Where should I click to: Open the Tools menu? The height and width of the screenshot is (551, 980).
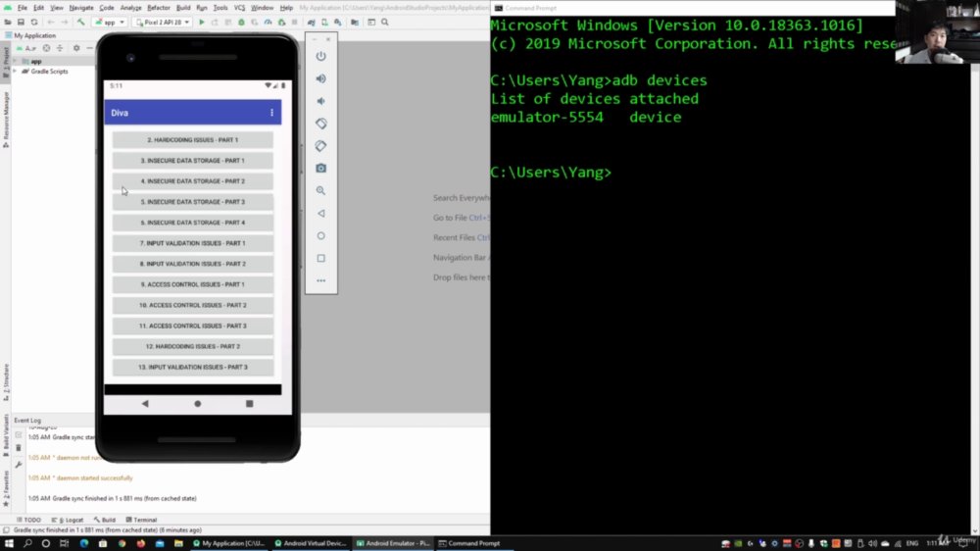pyautogui.click(x=220, y=8)
